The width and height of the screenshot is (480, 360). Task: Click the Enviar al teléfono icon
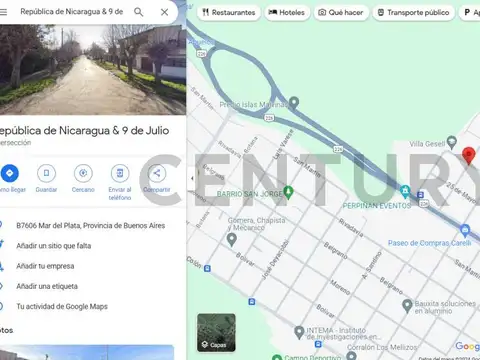120,173
